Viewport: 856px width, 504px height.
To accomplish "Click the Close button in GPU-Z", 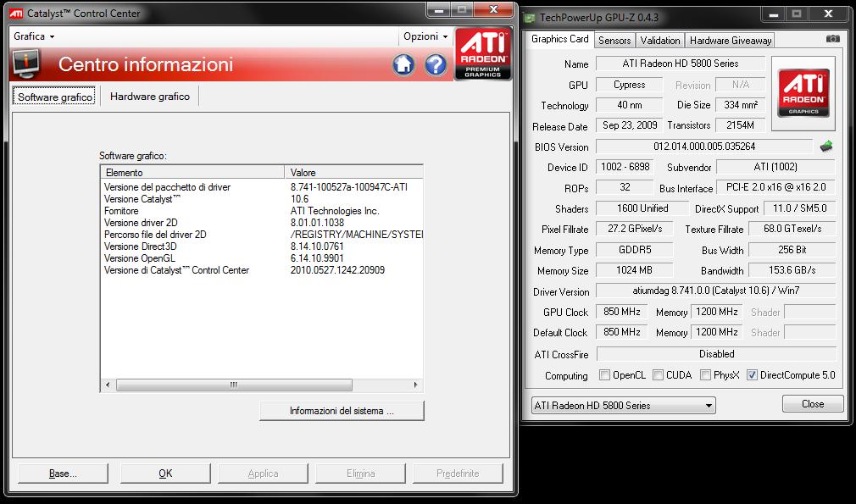I will click(813, 404).
